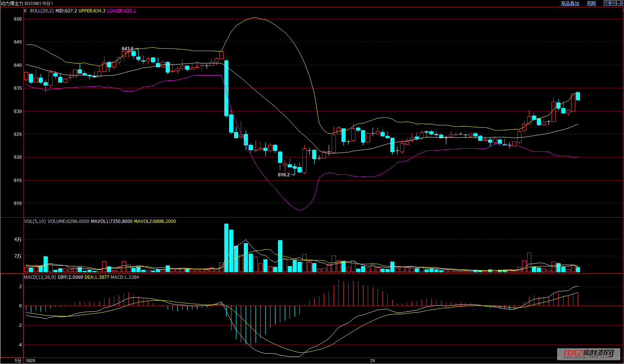Click the left arrow previous icon
This screenshot has height=364, width=624.
(x=607, y=3)
